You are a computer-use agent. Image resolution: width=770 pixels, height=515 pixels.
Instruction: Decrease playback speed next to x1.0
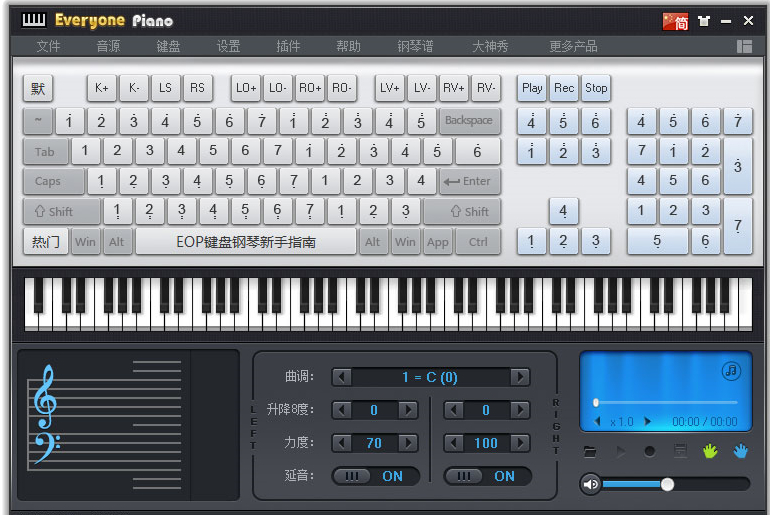pyautogui.click(x=598, y=421)
